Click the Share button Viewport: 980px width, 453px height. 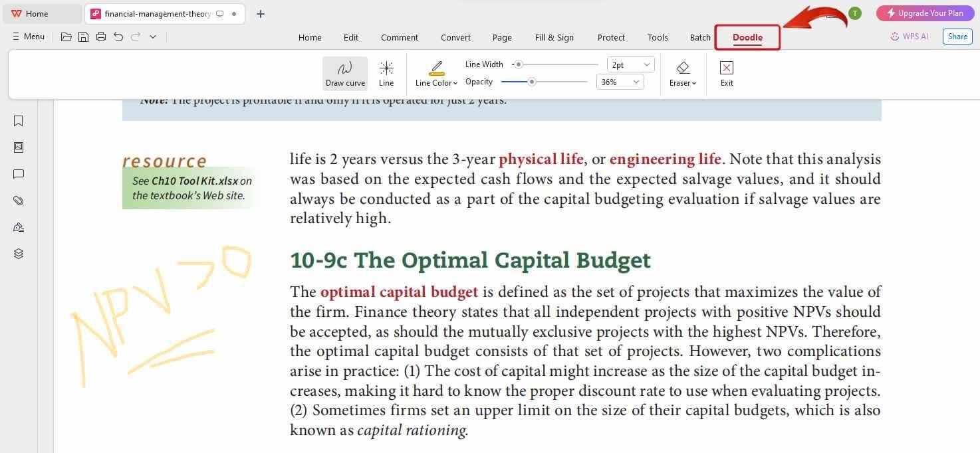coord(957,37)
